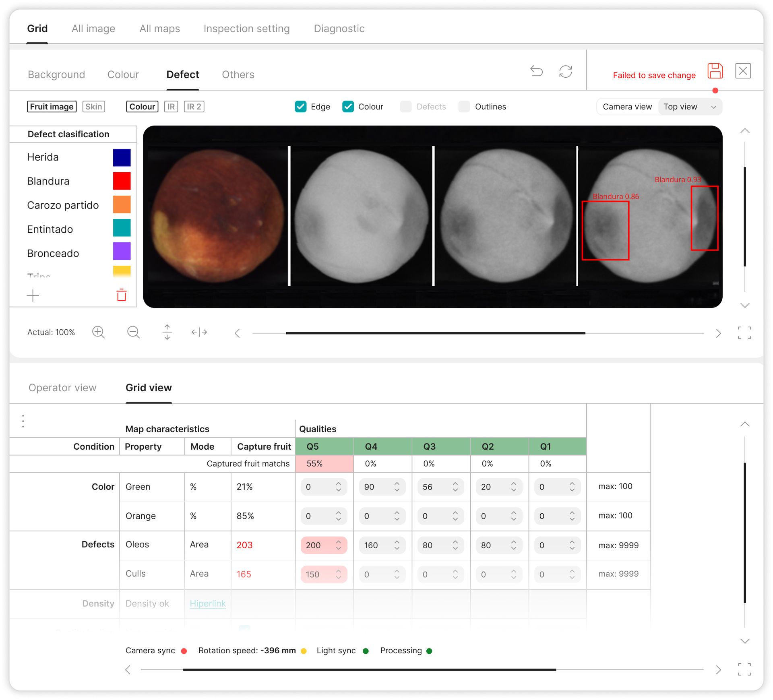Screen dimensions: 773x700
Task: Click the undo arrow icon
Action: click(536, 71)
